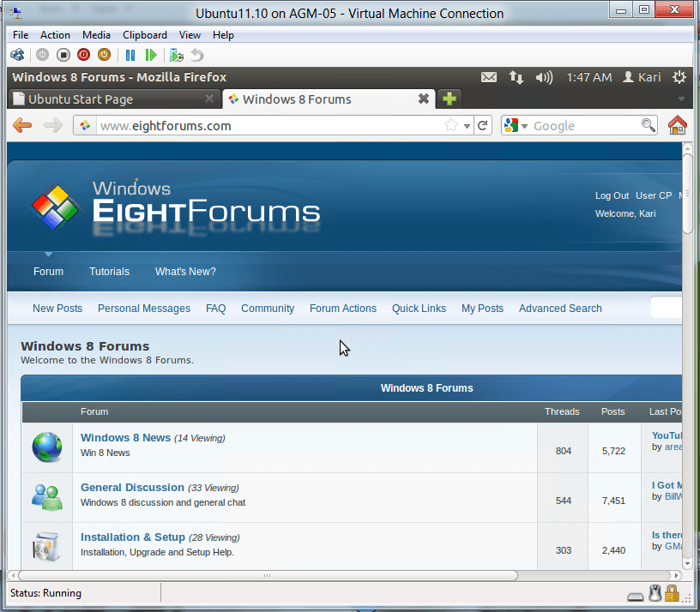Click the magnifier search icon
The image size is (700, 612).
(x=649, y=125)
